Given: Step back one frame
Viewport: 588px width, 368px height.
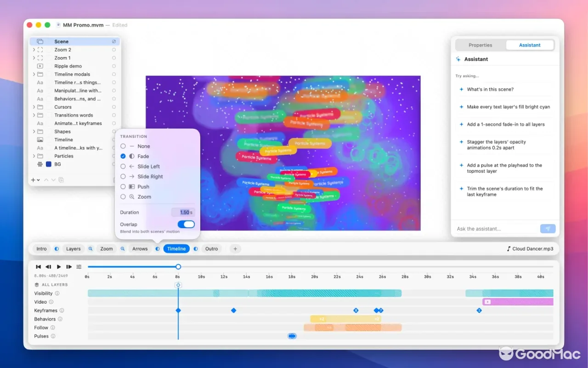Looking at the screenshot, I should (48, 267).
